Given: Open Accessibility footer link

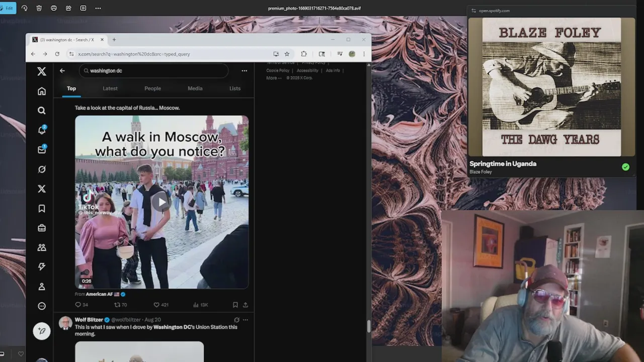Looking at the screenshot, I should pyautogui.click(x=307, y=71).
